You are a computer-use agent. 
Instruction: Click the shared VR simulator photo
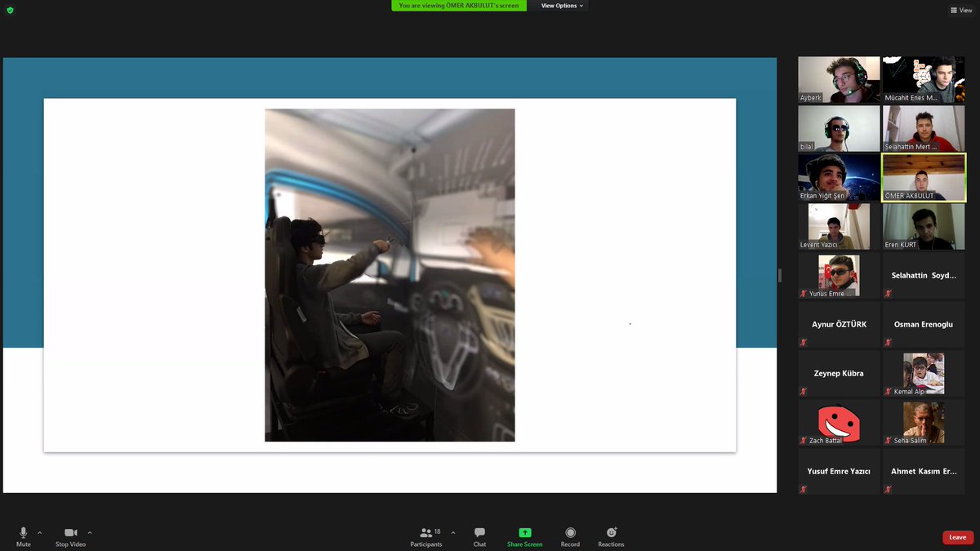(390, 275)
